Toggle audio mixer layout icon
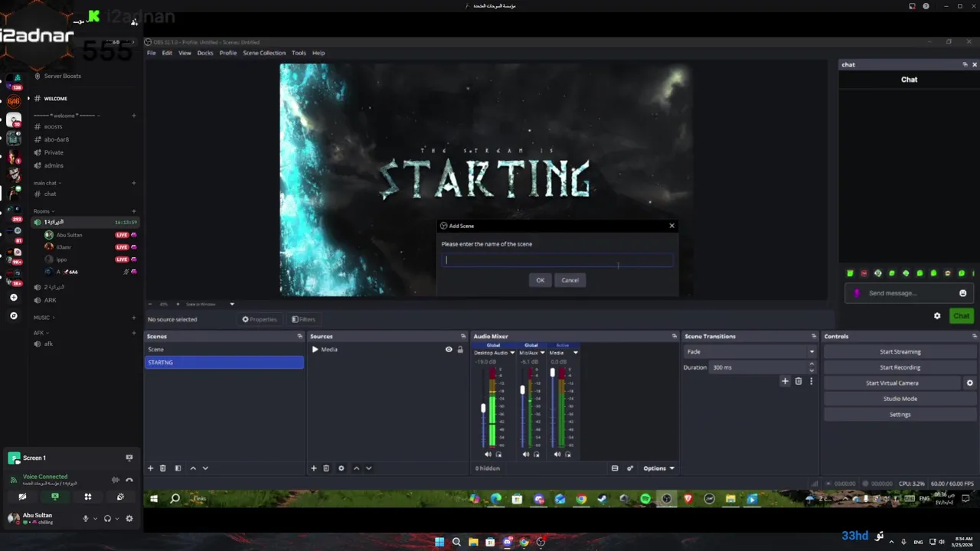The width and height of the screenshot is (980, 551). pyautogui.click(x=615, y=468)
